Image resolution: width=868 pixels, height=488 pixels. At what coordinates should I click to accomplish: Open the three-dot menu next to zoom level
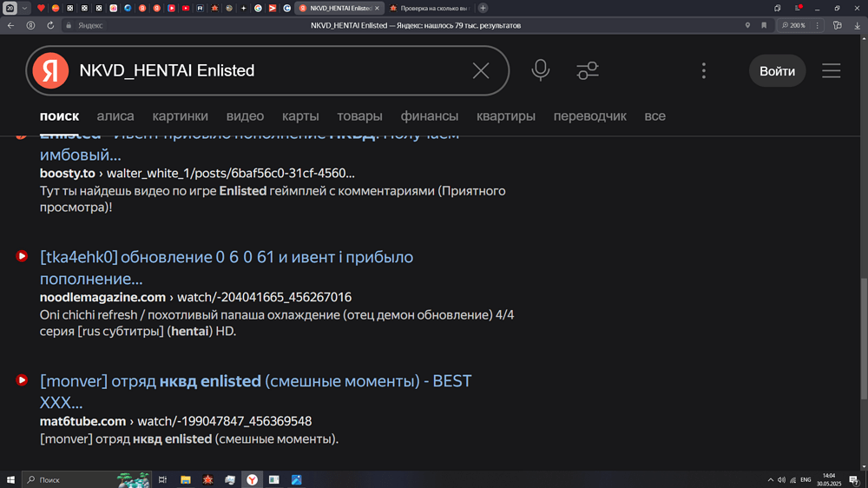coord(817,25)
